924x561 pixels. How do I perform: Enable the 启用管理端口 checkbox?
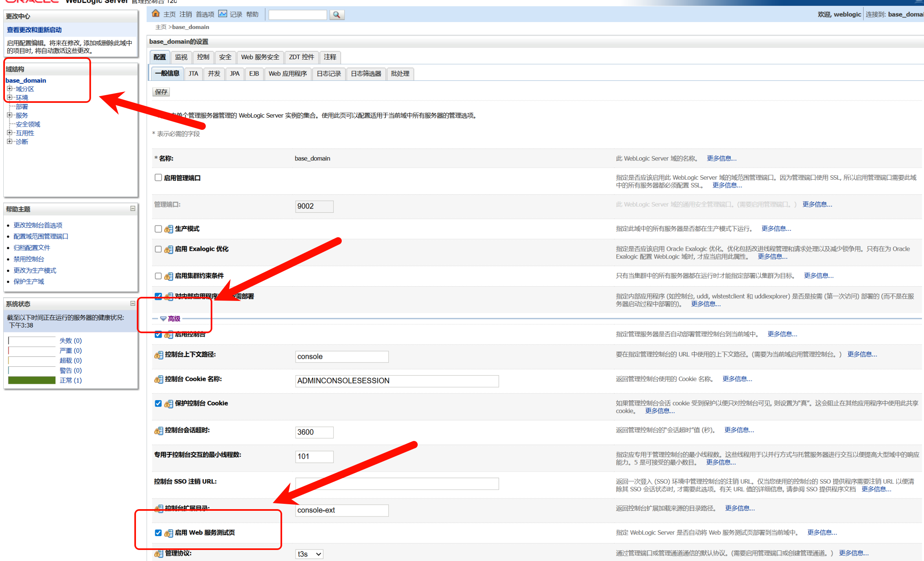[158, 178]
